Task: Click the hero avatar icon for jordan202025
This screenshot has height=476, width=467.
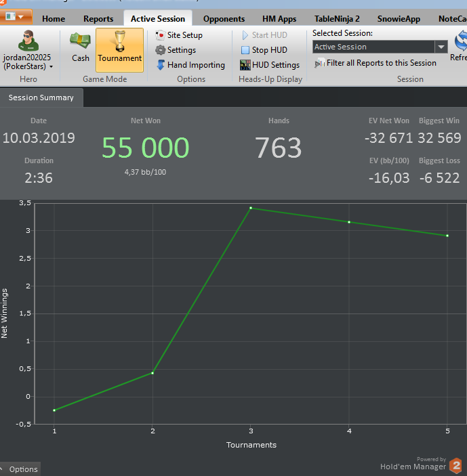Action: coord(28,41)
